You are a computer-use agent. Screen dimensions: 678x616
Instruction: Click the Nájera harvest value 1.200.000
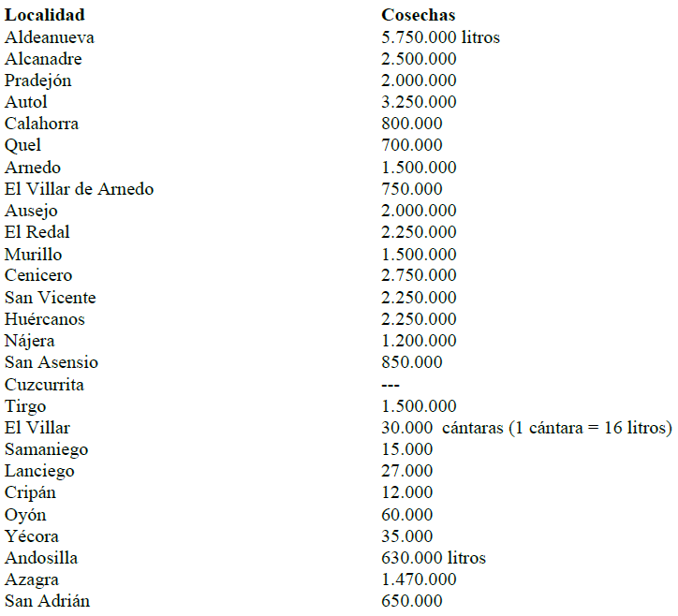(x=419, y=341)
